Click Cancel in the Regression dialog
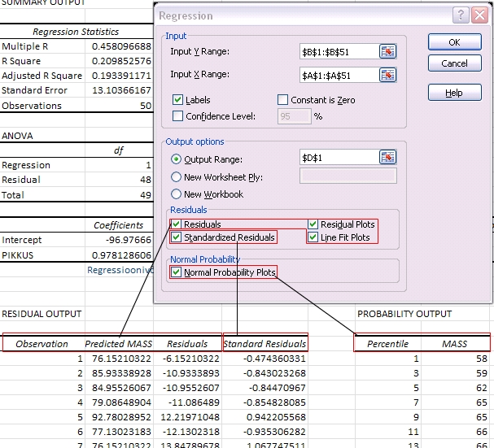The width and height of the screenshot is (494, 448). coord(455,63)
